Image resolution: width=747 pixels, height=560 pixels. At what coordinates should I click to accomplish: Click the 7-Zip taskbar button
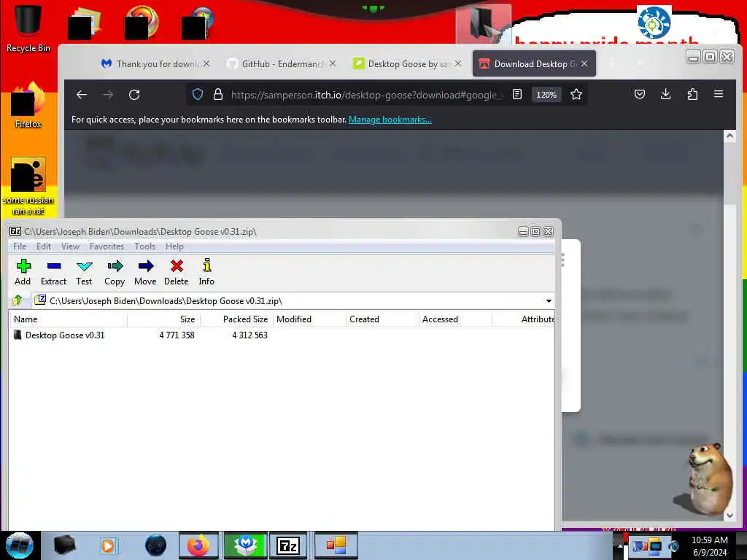pyautogui.click(x=287, y=545)
